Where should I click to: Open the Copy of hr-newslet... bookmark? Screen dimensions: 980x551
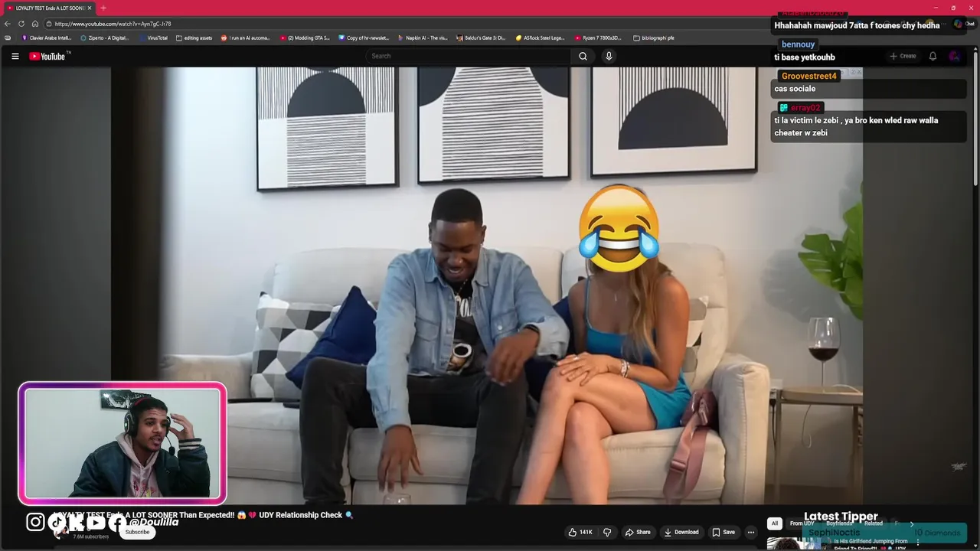pos(364,37)
